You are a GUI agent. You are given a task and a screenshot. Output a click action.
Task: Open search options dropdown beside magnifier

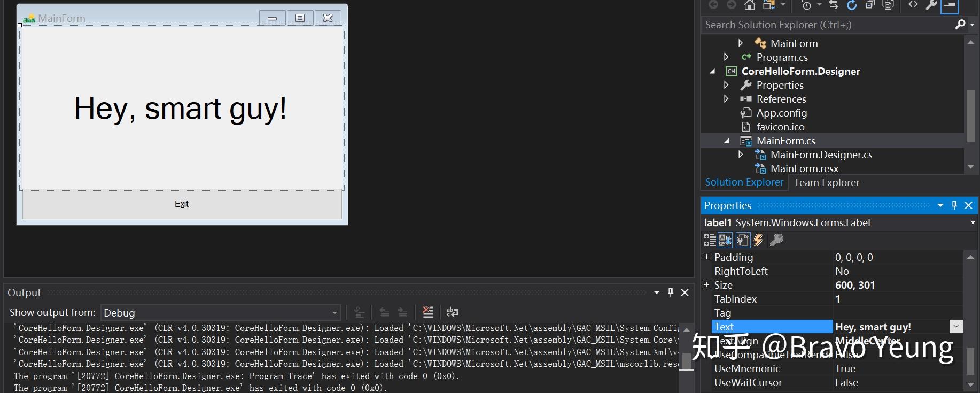click(972, 25)
